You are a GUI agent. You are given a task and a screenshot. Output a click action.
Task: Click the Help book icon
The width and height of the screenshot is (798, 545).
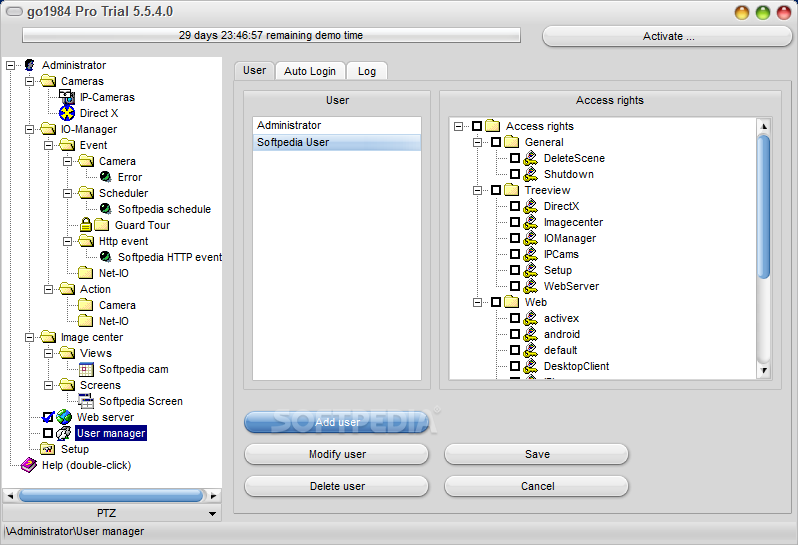(29, 465)
